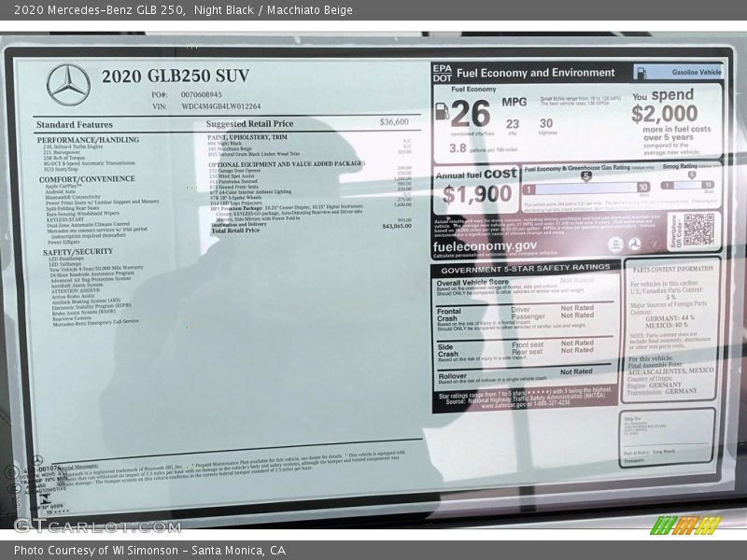Screen dimensions: 747x560
Task: Click the Fuel Economy & Greenhouse Gas rating bar
Action: pos(586,189)
